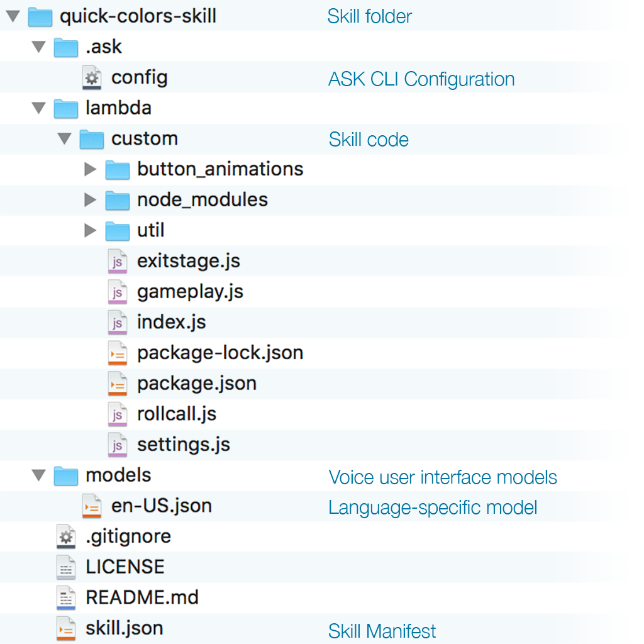Select the quick-colors-skill folder name
This screenshot has height=644, width=644.
(138, 16)
